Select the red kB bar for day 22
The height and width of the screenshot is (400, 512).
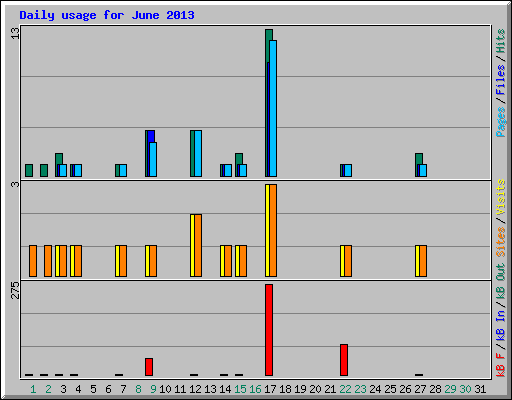[344, 360]
